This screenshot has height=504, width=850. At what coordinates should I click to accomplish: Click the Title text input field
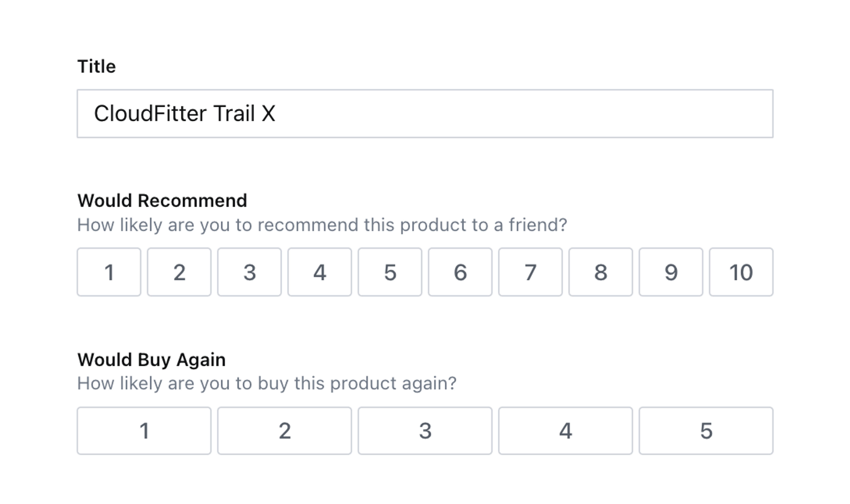click(x=425, y=113)
